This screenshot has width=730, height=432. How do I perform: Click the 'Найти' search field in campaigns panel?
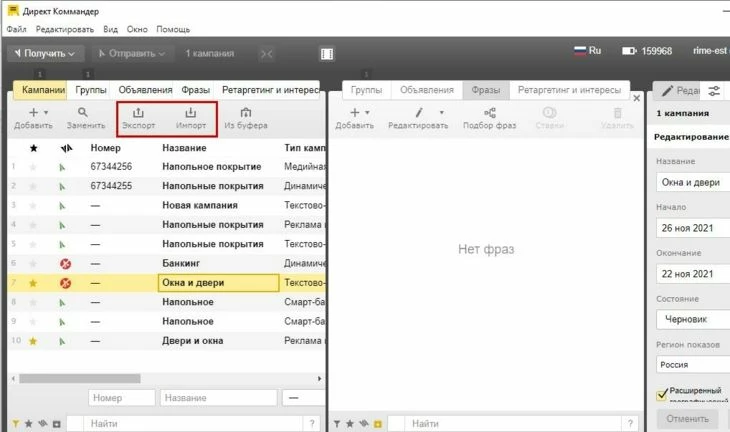click(193, 424)
